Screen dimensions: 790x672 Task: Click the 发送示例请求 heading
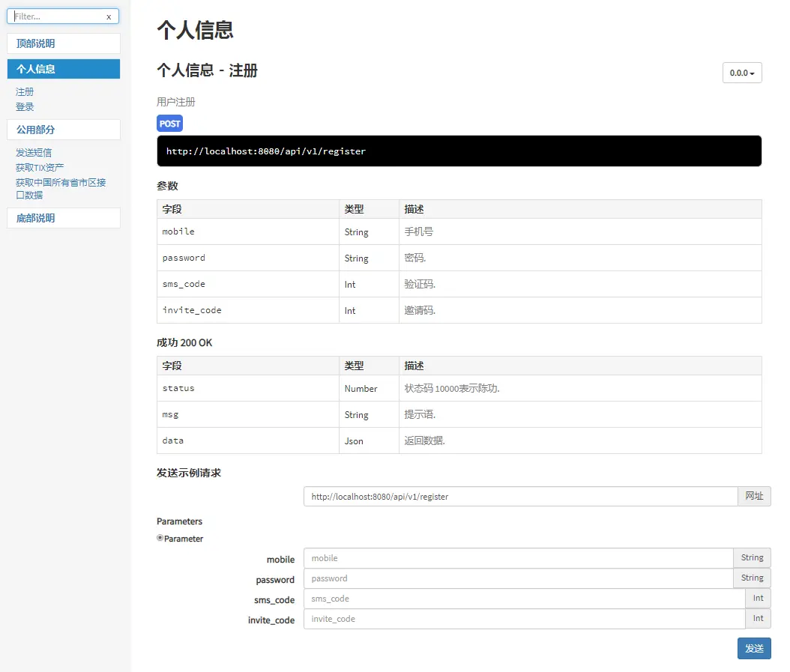tap(189, 473)
